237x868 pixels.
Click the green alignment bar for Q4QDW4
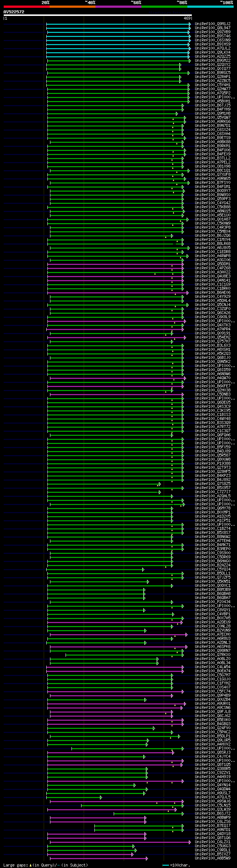[97, 789]
